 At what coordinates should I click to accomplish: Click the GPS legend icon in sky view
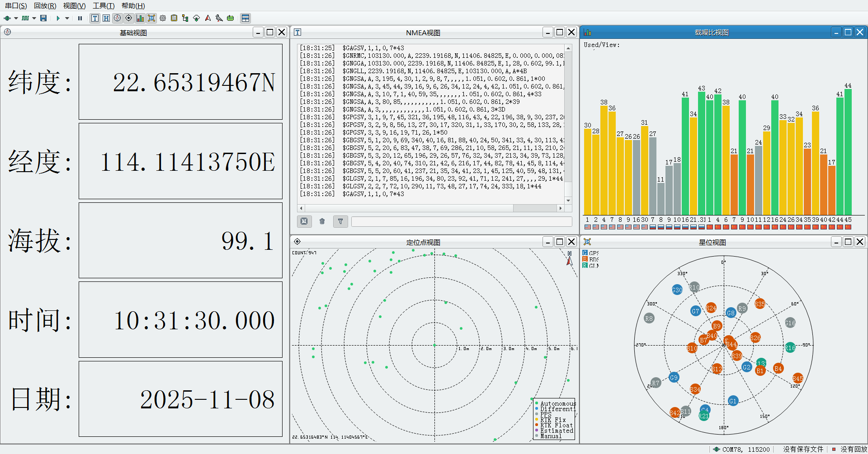[585, 253]
